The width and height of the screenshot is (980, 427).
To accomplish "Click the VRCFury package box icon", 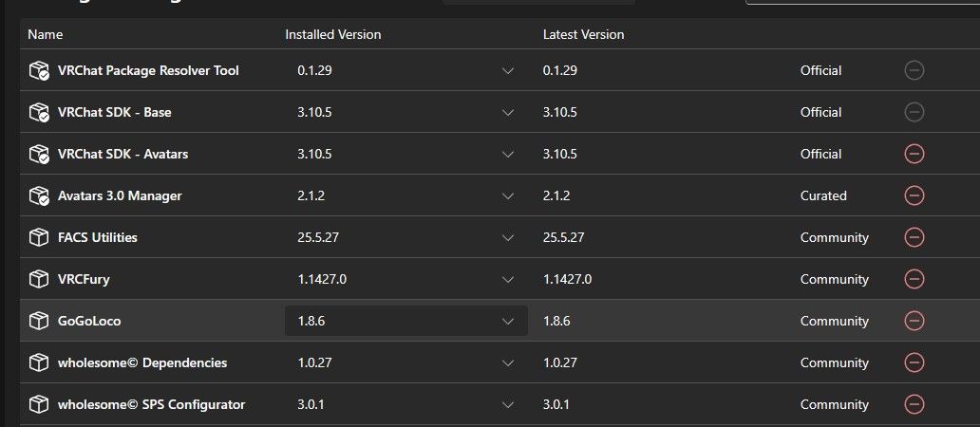I will coord(39,279).
